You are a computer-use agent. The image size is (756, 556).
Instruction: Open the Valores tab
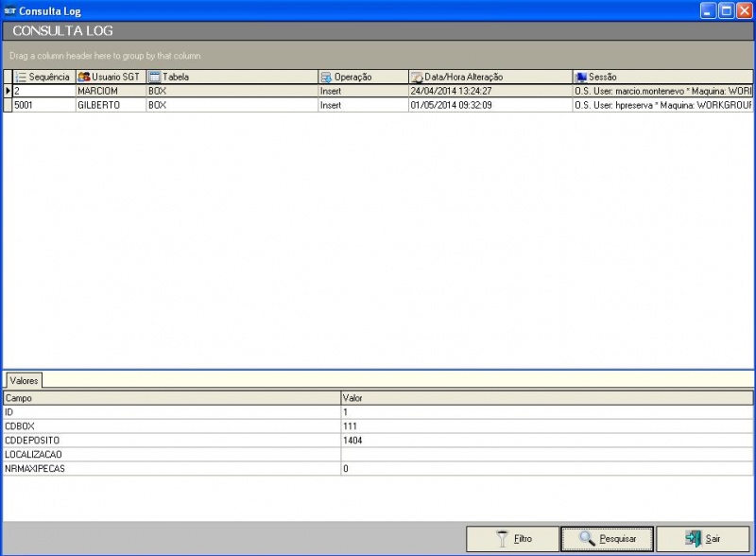pyautogui.click(x=24, y=380)
